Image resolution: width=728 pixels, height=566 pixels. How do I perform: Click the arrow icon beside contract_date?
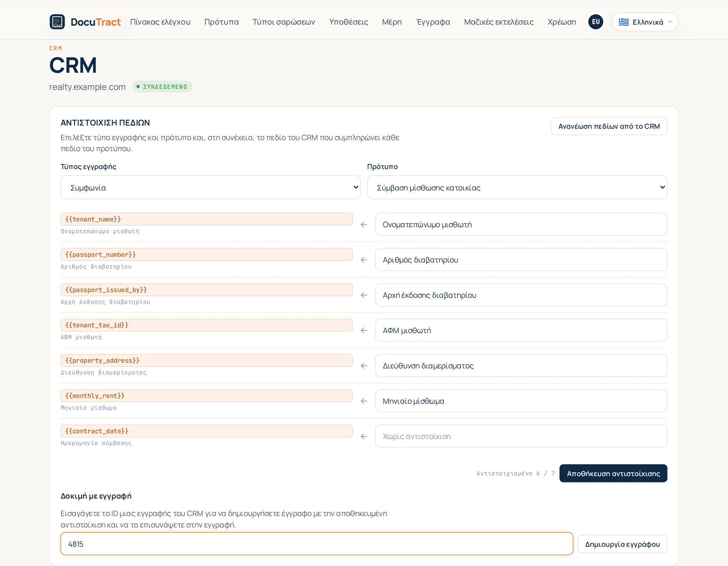(x=364, y=436)
